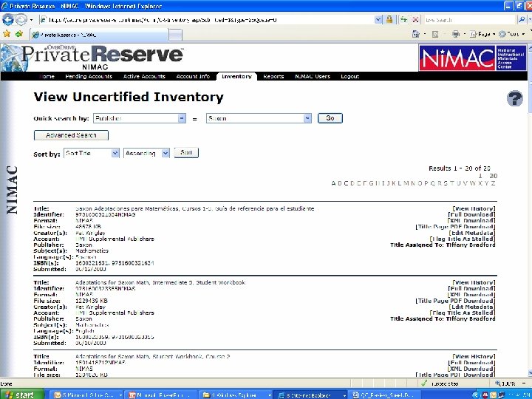The width and height of the screenshot is (532, 399).
Task: Open Active Accounts in the nav bar
Action: coord(144,76)
